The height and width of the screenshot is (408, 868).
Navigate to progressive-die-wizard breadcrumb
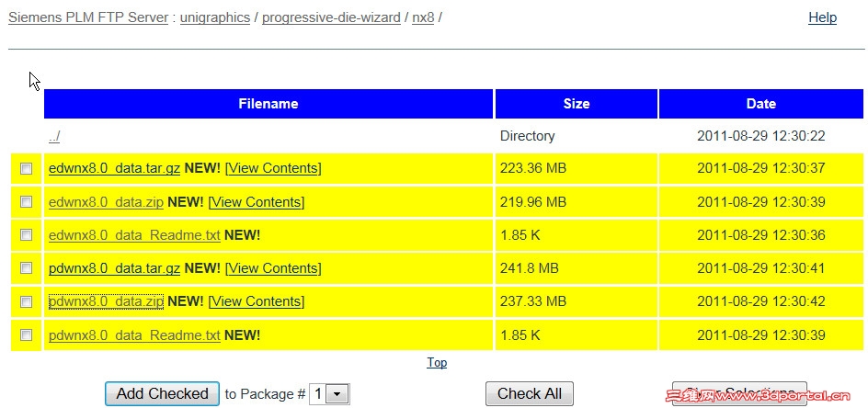pos(331,17)
